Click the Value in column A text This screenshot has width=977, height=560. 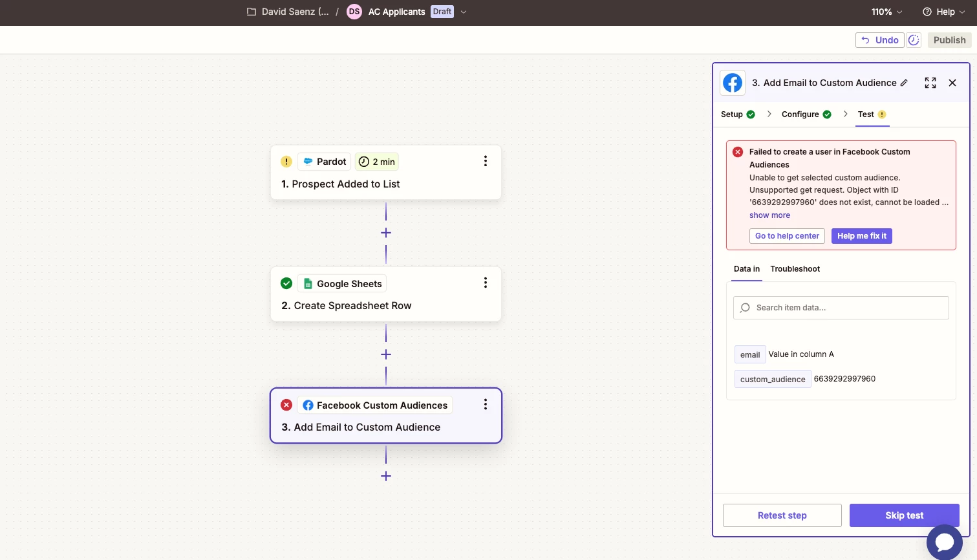[x=801, y=354]
